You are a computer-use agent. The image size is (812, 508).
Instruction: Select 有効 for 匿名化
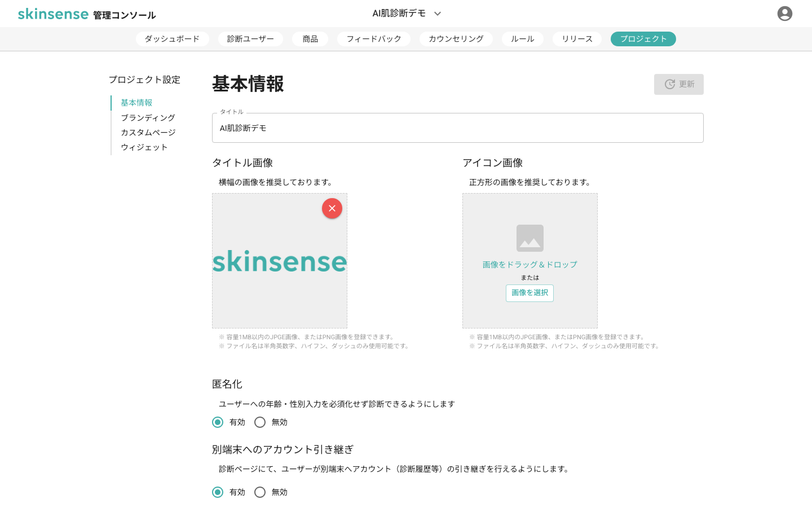click(218, 422)
